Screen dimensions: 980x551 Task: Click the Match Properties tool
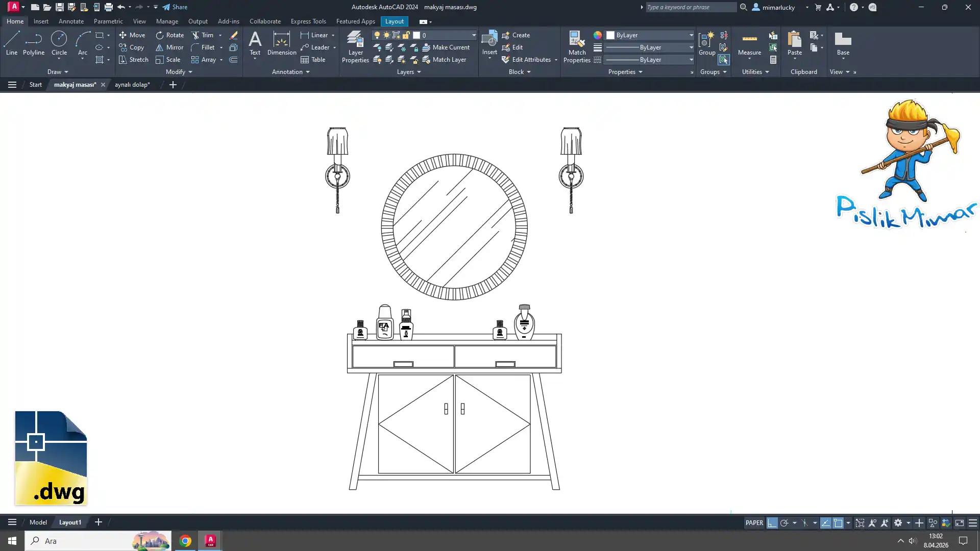click(x=577, y=46)
